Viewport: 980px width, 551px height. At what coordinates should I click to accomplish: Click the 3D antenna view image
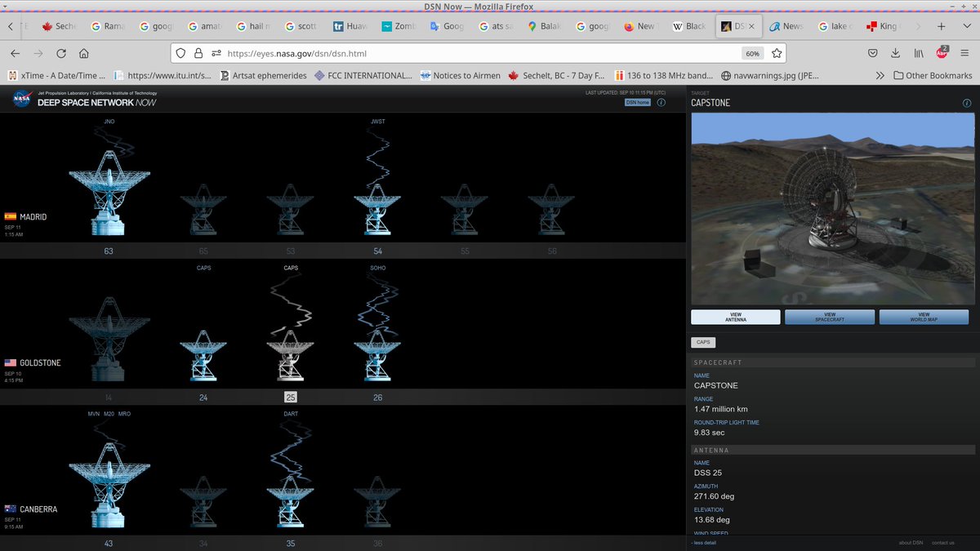[833, 209]
